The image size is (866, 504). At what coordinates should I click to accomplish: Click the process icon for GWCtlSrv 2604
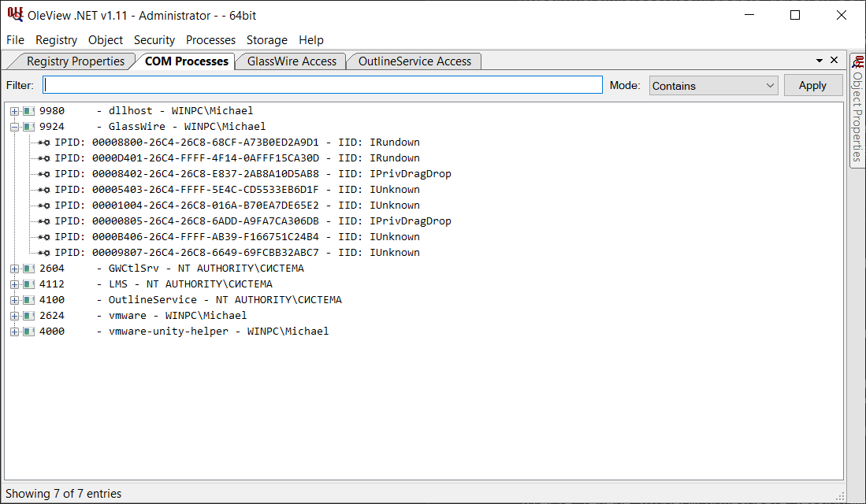coord(28,269)
